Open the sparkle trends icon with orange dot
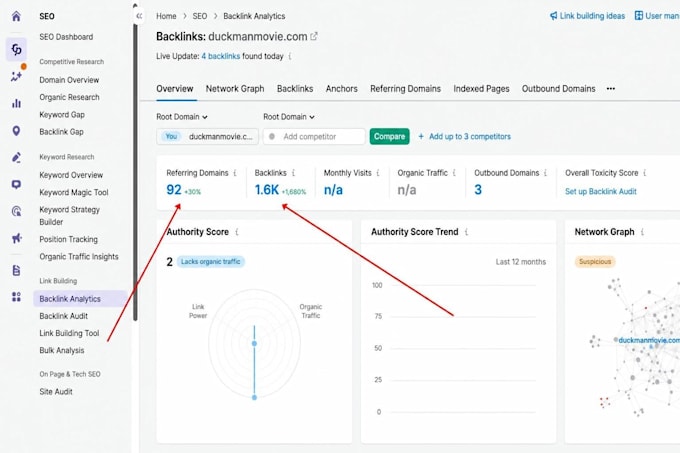The image size is (680, 453). tap(17, 76)
